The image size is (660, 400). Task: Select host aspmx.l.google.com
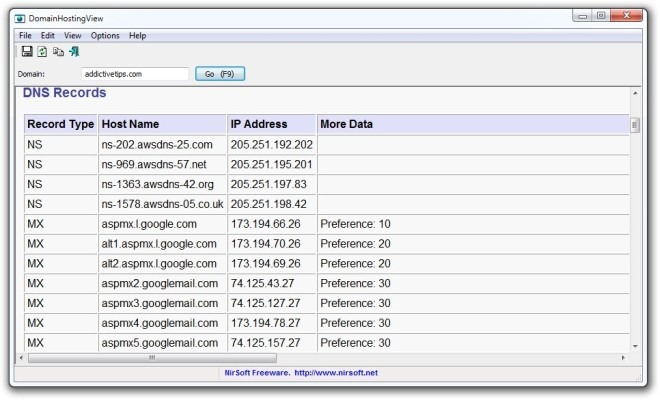(149, 224)
